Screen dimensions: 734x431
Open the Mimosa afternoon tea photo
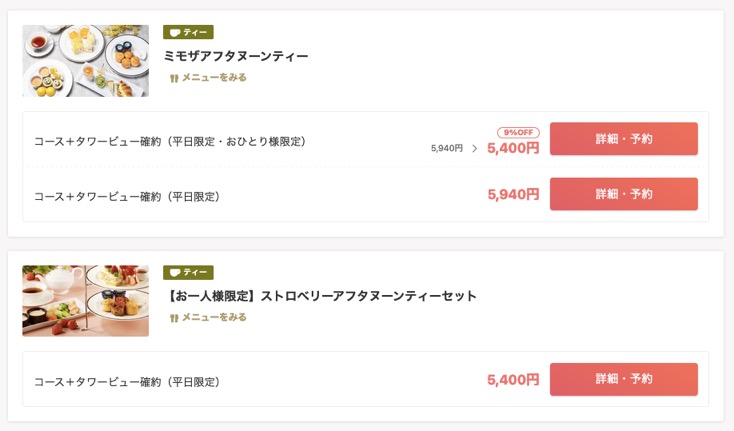point(86,61)
